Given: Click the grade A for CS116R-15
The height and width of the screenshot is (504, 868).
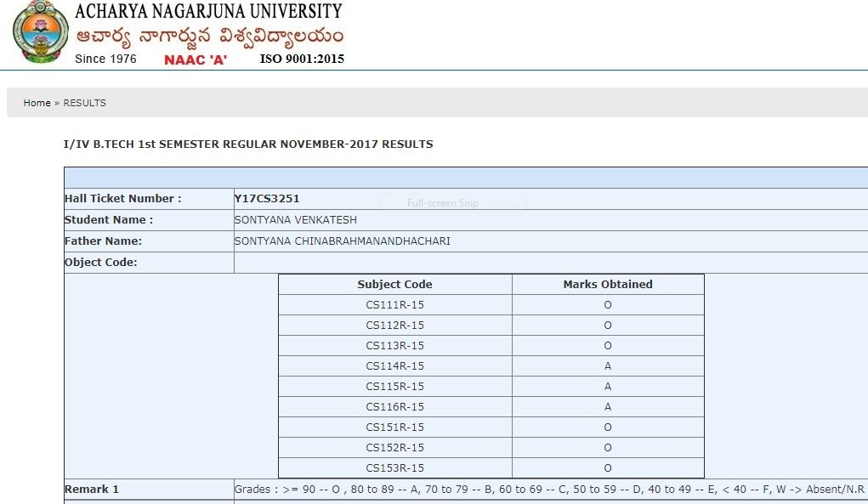Looking at the screenshot, I should [x=608, y=407].
